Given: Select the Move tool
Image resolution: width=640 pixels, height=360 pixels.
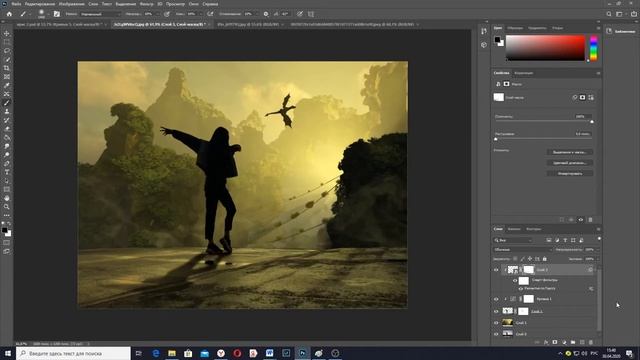Looking at the screenshot, I should coord(7,33).
